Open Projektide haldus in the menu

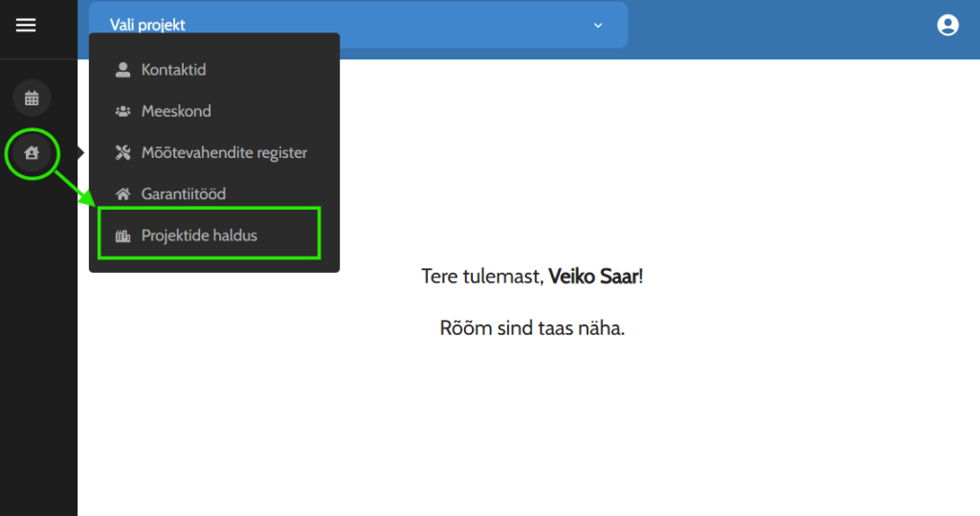[x=199, y=236]
